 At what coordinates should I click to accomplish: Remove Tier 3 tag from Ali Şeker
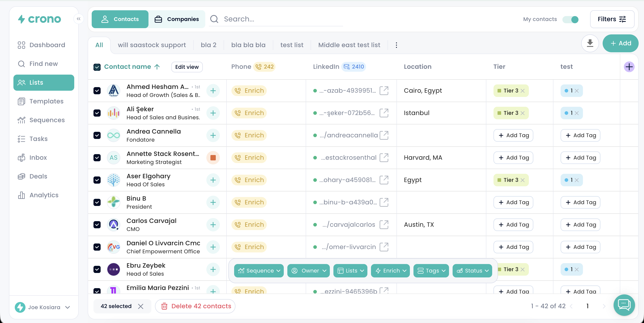tap(523, 113)
